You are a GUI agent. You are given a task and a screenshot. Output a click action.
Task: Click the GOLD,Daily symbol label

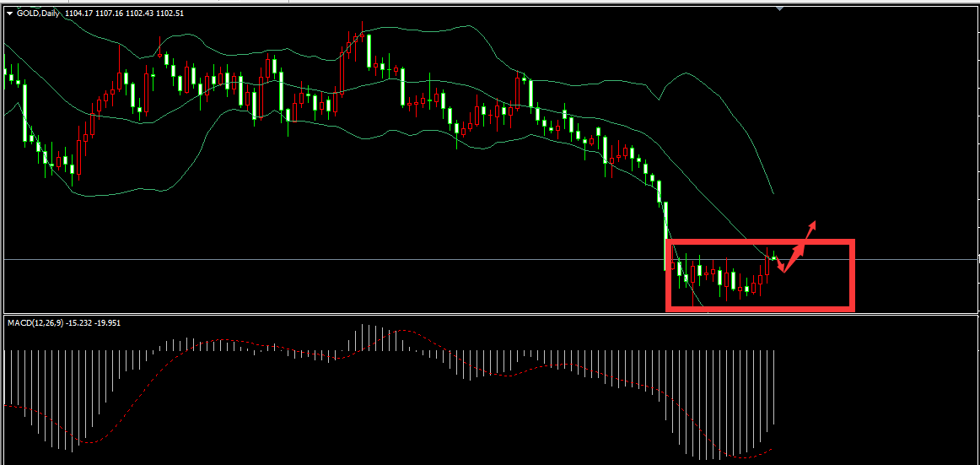pyautogui.click(x=37, y=14)
